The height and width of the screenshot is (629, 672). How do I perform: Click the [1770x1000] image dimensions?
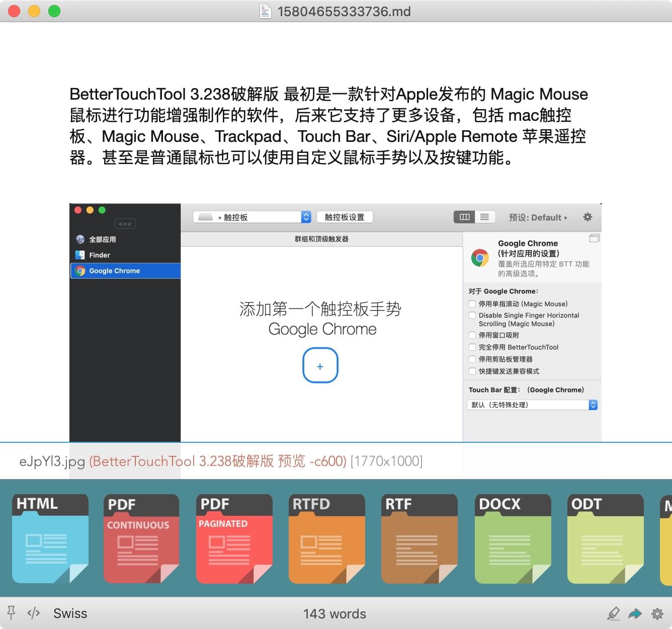pos(386,461)
